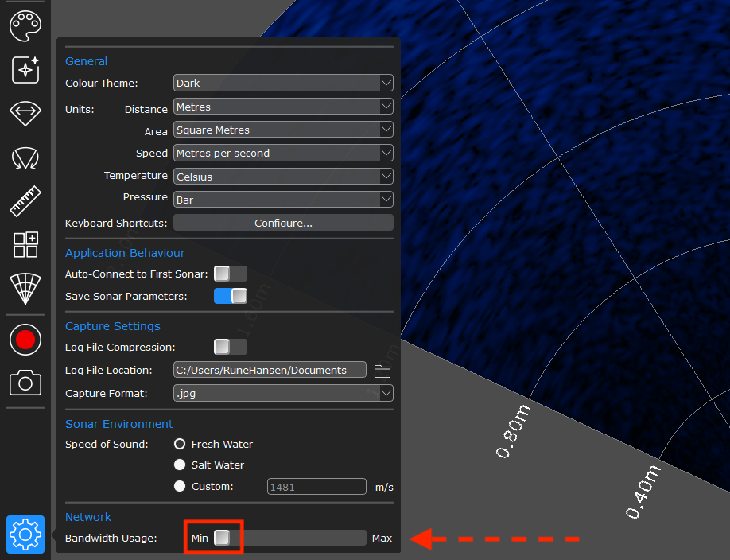This screenshot has width=730, height=560.
Task: Click the General section heading
Action: click(x=86, y=61)
